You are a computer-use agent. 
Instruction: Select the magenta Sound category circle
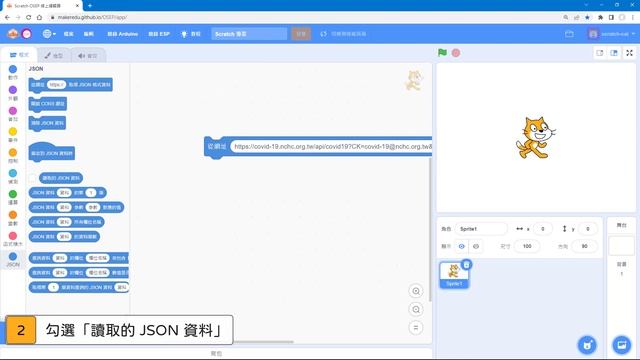tap(13, 111)
